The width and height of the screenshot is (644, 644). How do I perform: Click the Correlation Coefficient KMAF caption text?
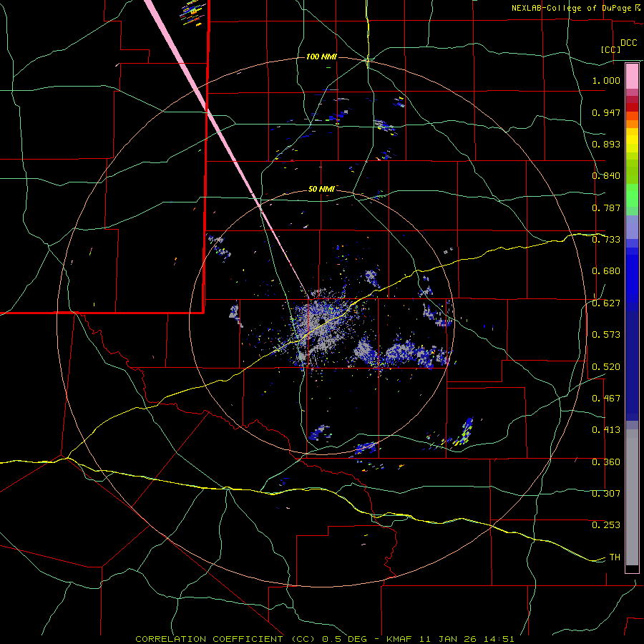[325, 639]
